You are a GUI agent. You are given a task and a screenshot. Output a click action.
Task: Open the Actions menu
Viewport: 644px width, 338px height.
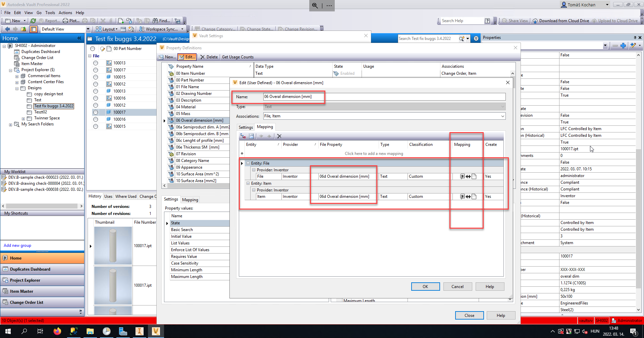[65, 12]
